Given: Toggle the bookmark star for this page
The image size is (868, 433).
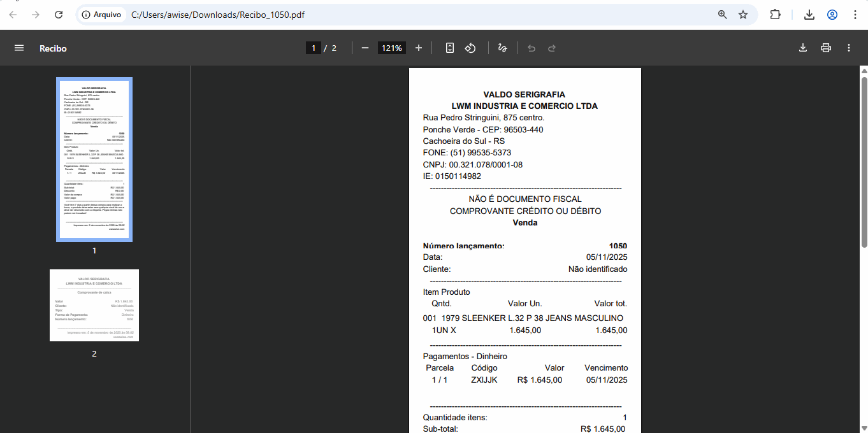Looking at the screenshot, I should pos(743,14).
